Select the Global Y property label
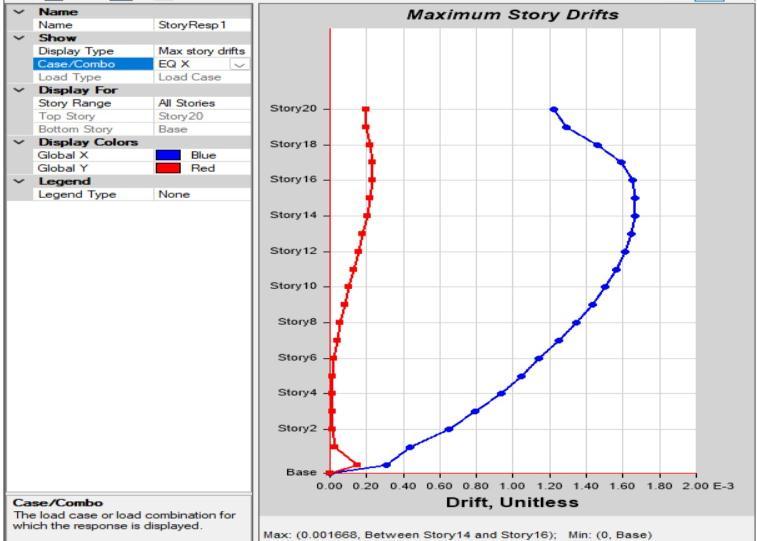Image resolution: width=757 pixels, height=541 pixels. pyautogui.click(x=63, y=168)
